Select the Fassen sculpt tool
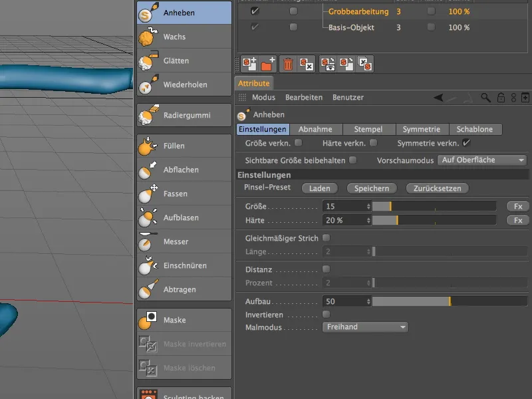The height and width of the screenshot is (399, 532). [184, 194]
